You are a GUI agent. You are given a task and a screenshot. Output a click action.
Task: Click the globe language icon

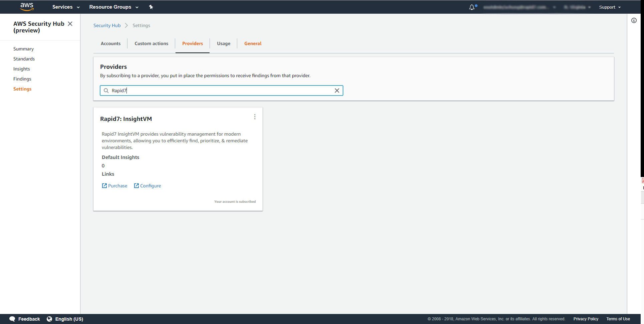(x=49, y=319)
